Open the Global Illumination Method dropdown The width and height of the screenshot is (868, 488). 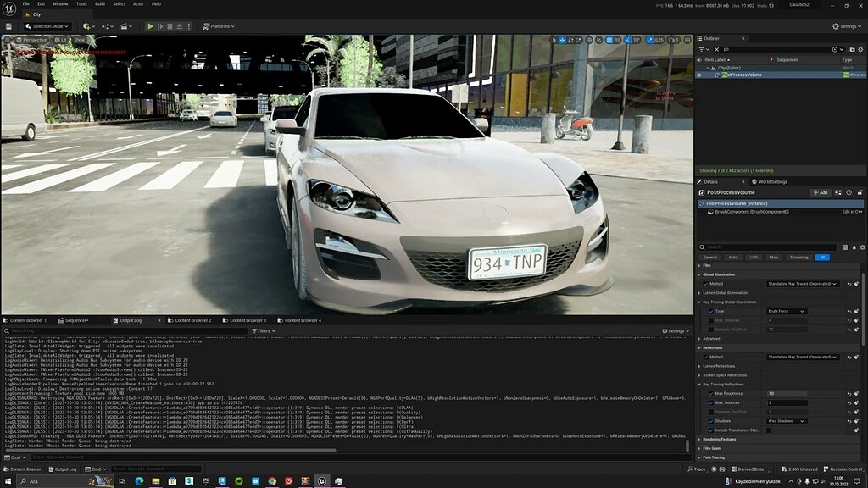coord(803,283)
